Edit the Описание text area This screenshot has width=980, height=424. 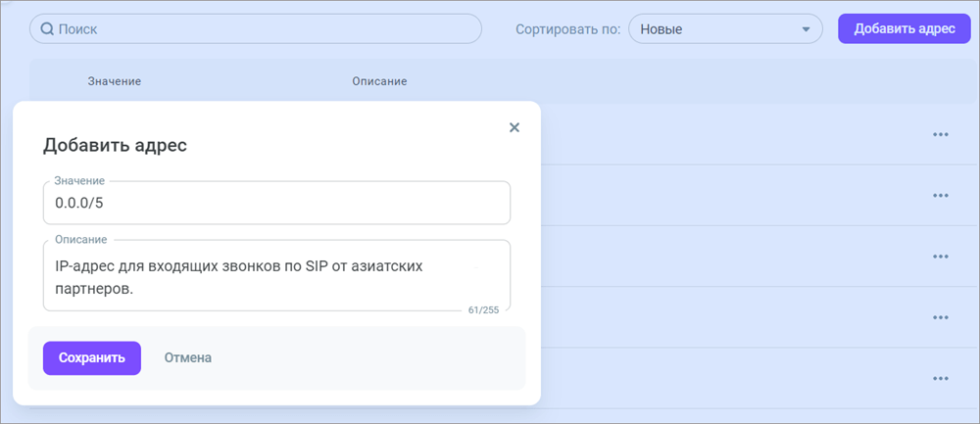(x=277, y=275)
